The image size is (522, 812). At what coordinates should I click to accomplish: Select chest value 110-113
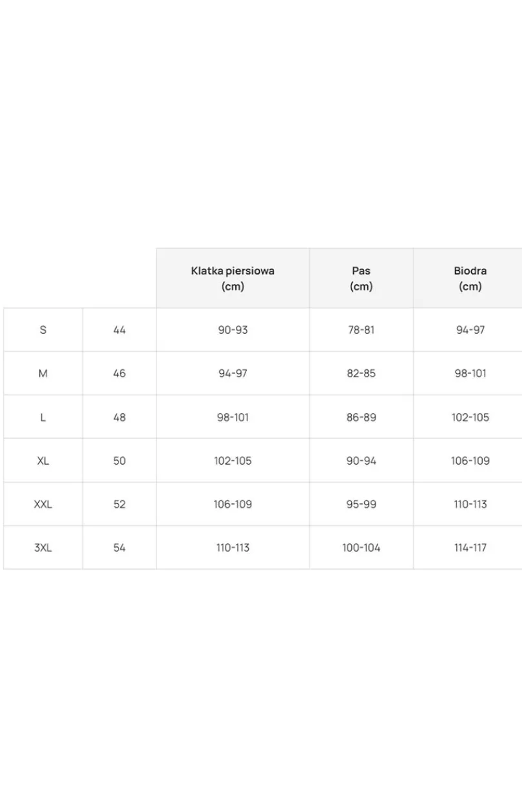(233, 548)
